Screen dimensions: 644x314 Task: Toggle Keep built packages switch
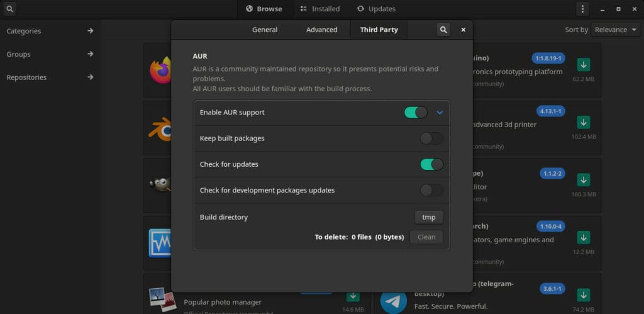tap(431, 138)
